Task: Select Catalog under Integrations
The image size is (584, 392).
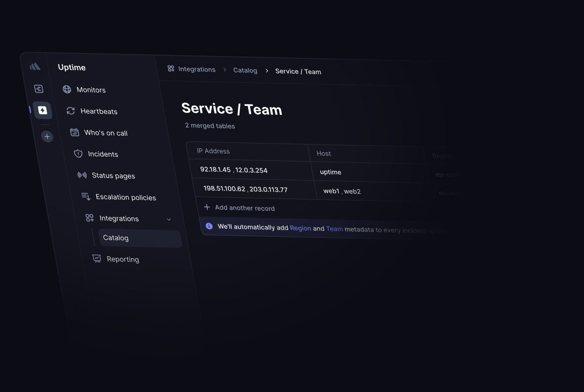Action: 116,238
